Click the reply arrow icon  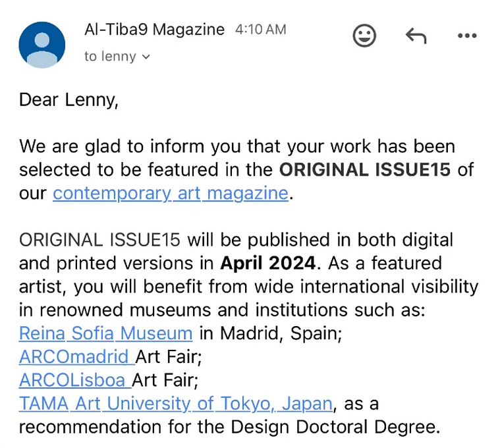click(x=416, y=36)
